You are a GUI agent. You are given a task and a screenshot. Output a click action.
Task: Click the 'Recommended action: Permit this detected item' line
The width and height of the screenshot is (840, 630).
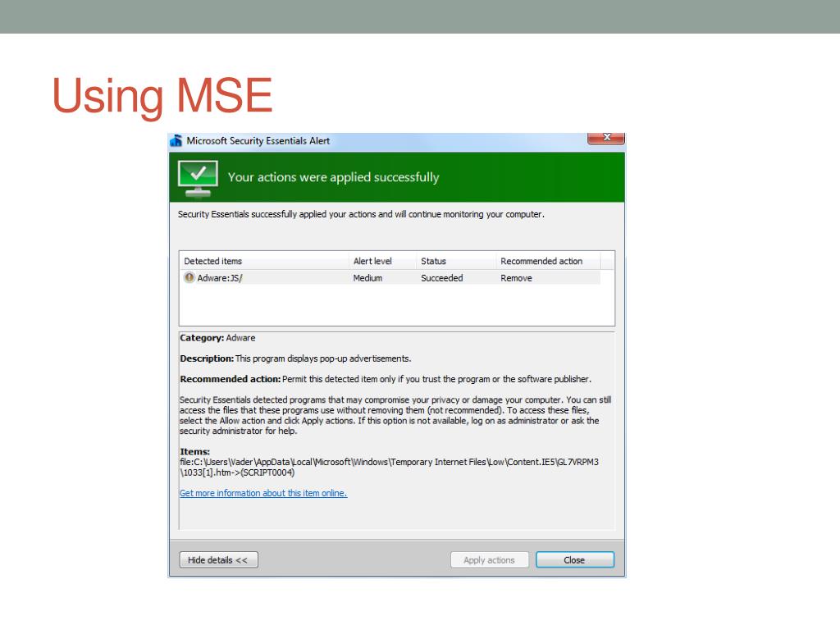386,379
